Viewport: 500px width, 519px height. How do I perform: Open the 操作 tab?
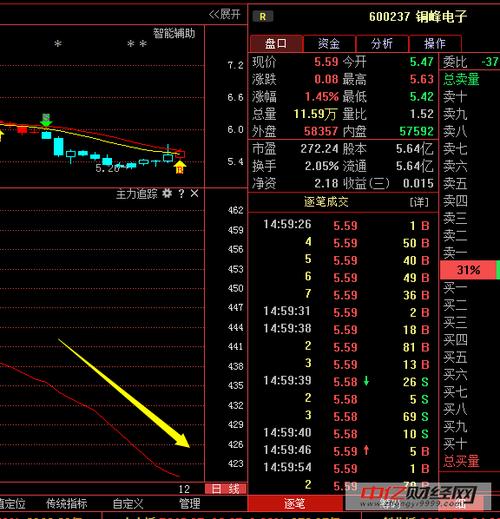coord(435,43)
